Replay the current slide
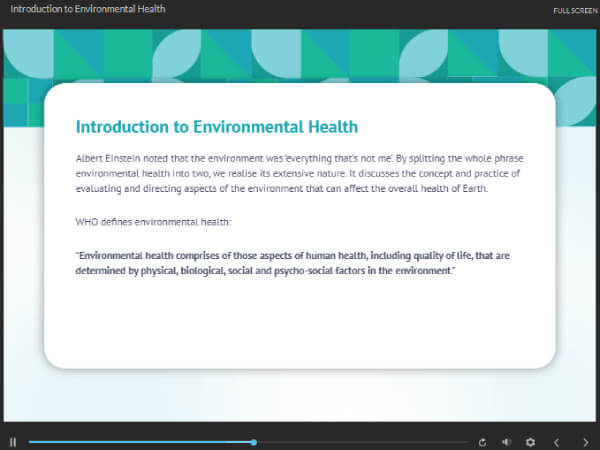 point(483,442)
